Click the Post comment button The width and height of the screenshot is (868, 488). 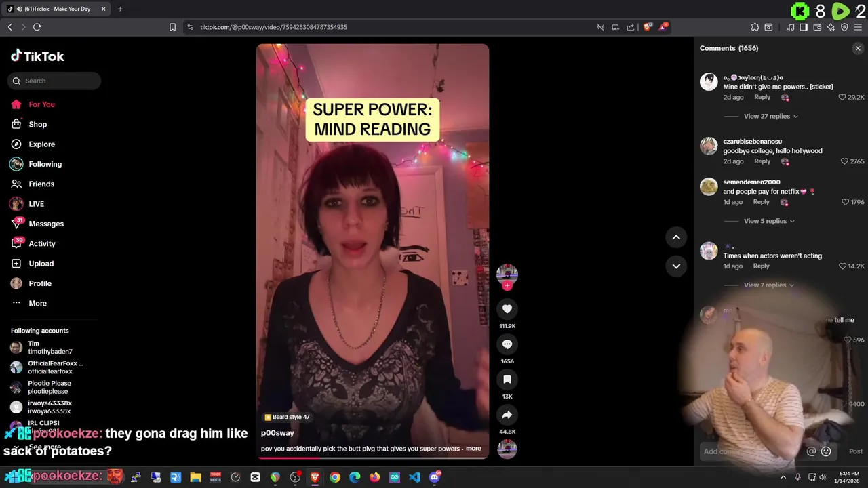856,451
